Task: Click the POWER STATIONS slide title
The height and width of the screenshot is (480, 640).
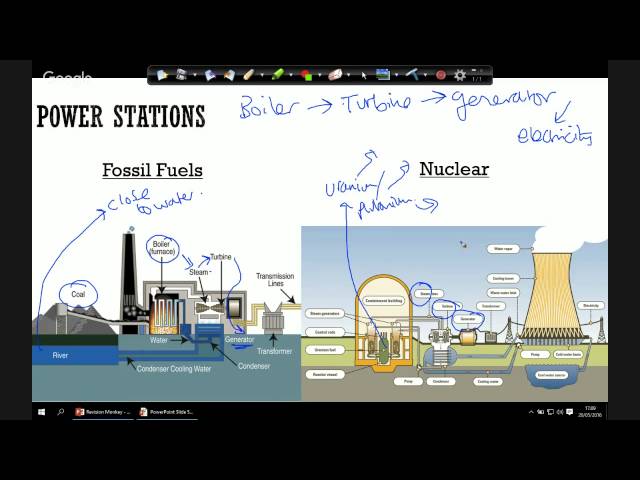Action: [121, 116]
